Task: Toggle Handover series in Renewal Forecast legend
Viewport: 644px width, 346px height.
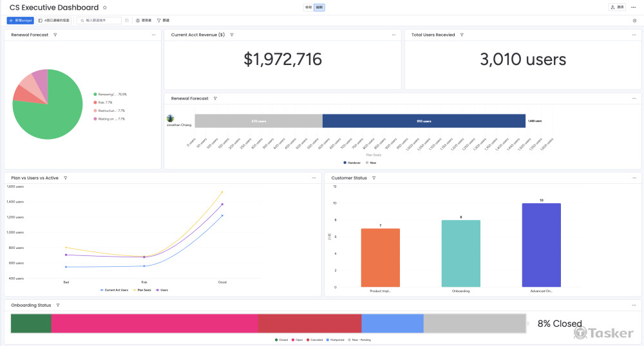Action: click(352, 163)
